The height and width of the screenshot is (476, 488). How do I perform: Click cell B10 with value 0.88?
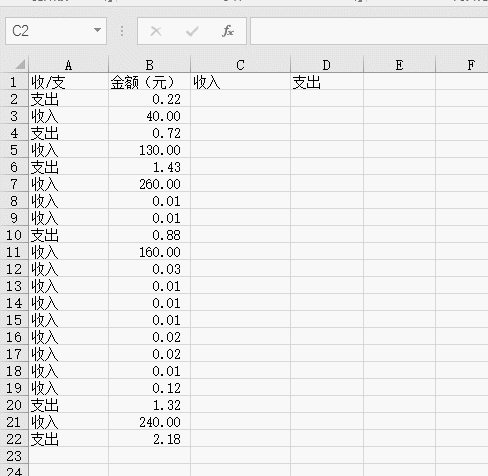(149, 235)
